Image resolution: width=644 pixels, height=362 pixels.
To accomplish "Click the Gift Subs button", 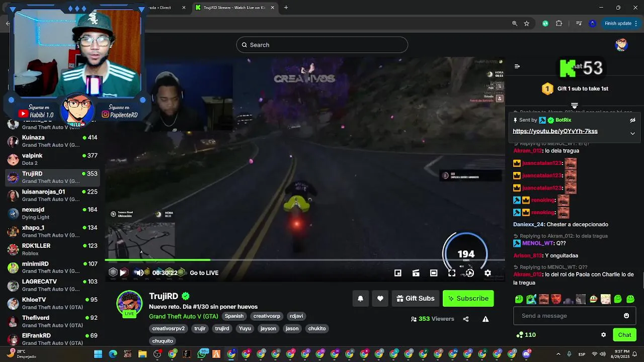I will pos(416,298).
